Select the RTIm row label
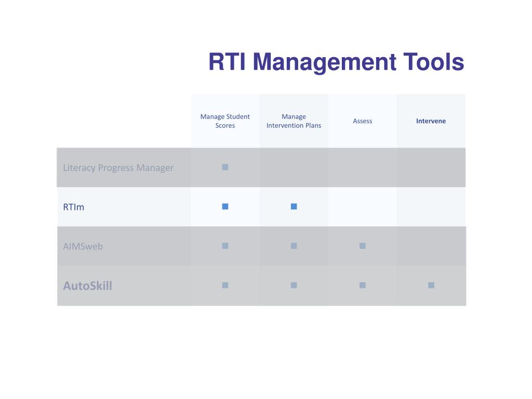Screen dimensions: 532x399 click(74, 207)
